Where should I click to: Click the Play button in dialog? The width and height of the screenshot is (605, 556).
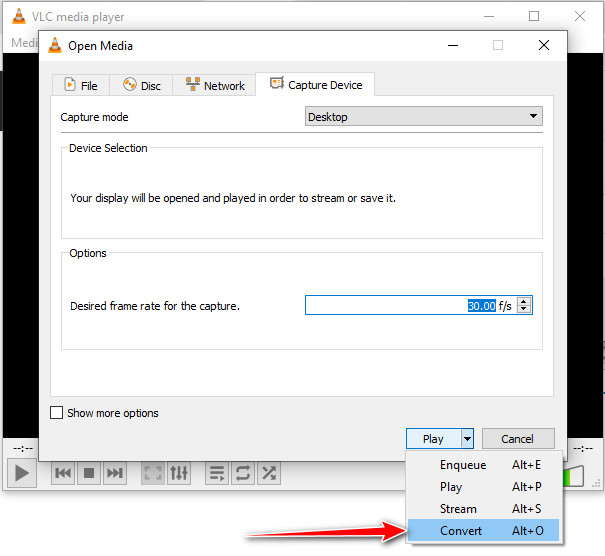tap(433, 439)
